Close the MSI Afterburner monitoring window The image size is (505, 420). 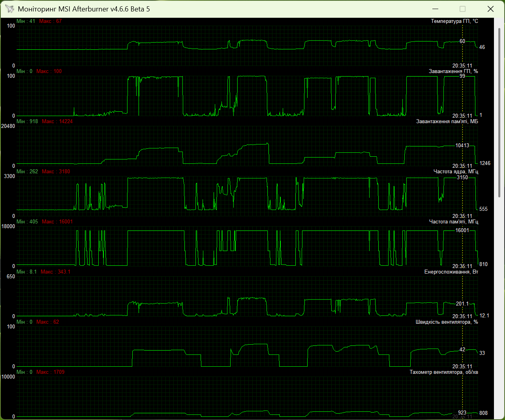point(490,9)
